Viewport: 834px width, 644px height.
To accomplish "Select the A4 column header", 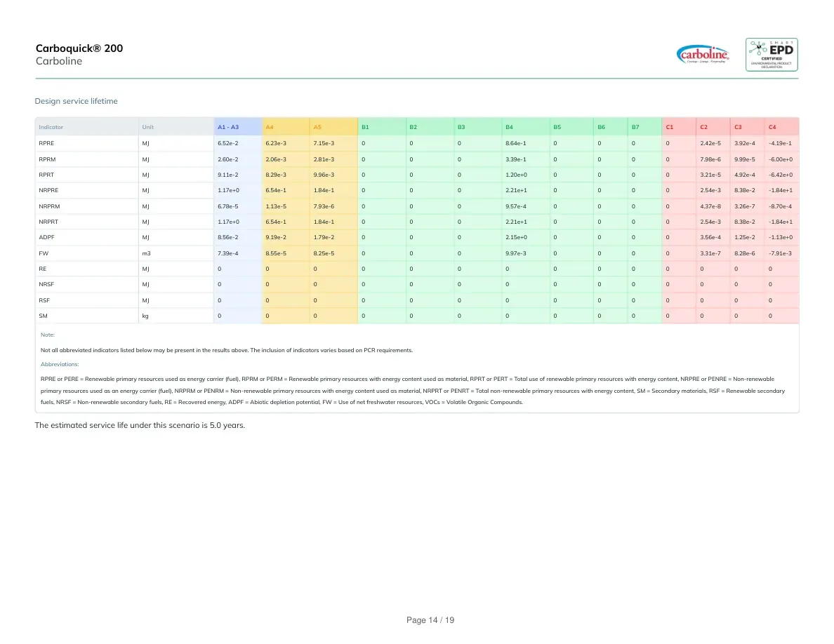I will (269, 127).
